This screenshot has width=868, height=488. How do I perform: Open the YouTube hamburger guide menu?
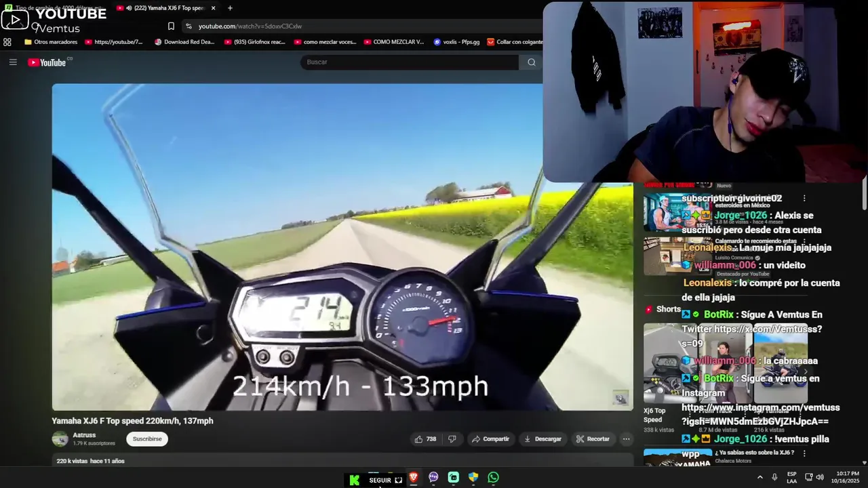13,62
